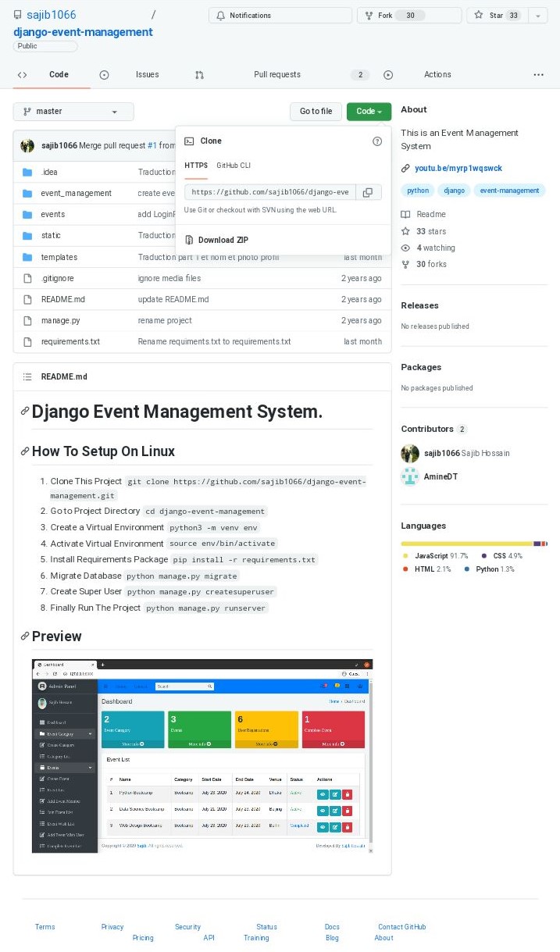Viewport: 560px width, 952px height.
Task: Open the requirements.txt file name
Action: 70,341
